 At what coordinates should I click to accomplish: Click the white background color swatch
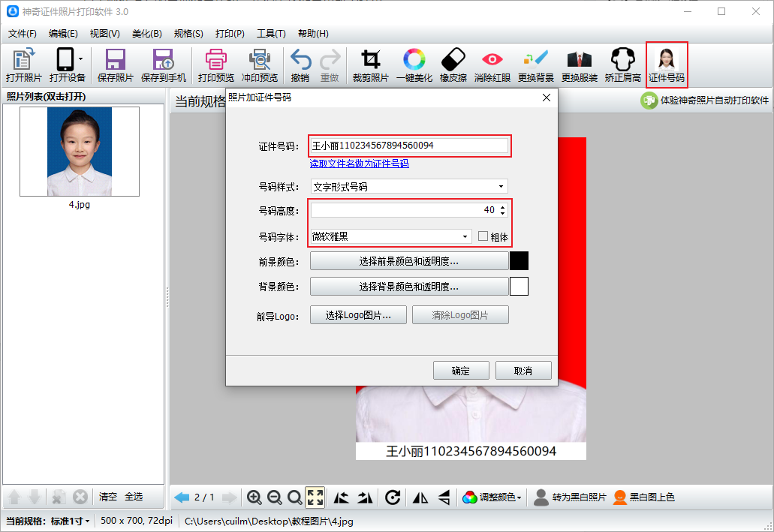519,286
